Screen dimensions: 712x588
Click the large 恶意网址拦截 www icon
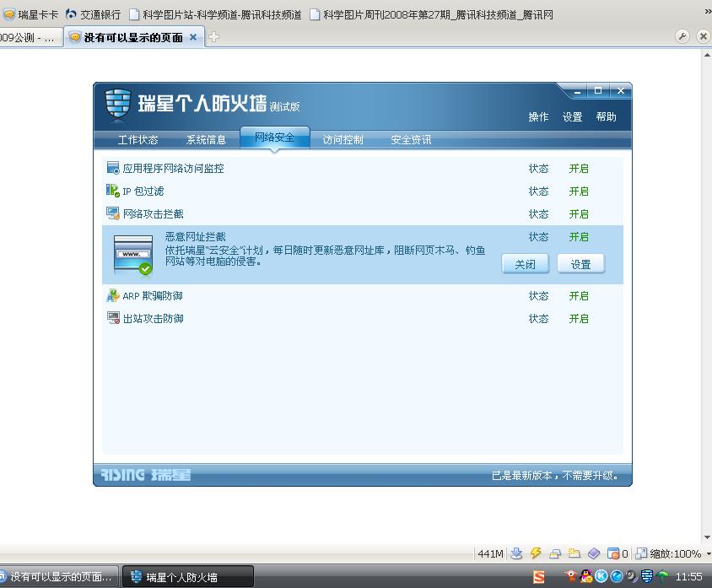click(133, 255)
